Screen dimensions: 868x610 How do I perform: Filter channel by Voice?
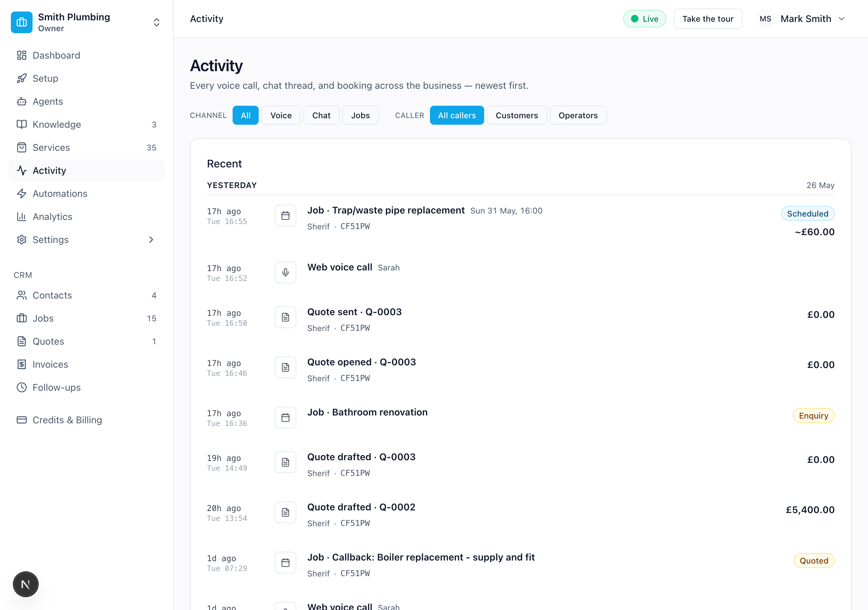tap(281, 115)
